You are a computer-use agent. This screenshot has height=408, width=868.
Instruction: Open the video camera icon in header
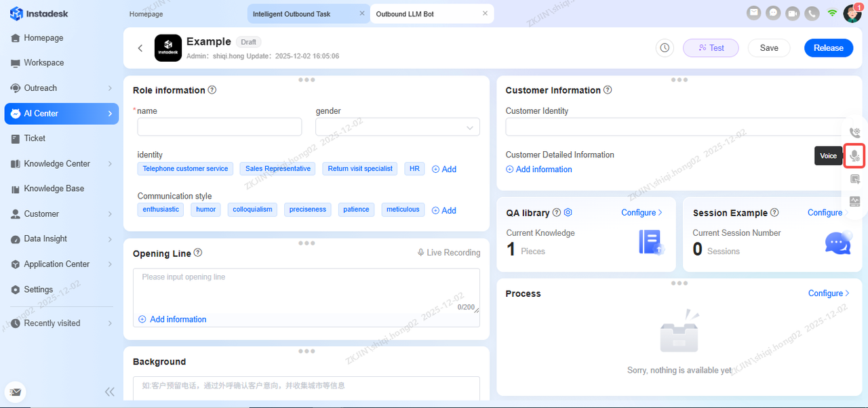(792, 13)
